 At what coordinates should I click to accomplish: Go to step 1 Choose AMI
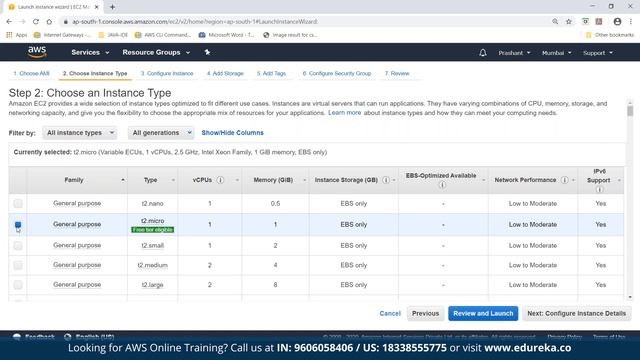(31, 73)
